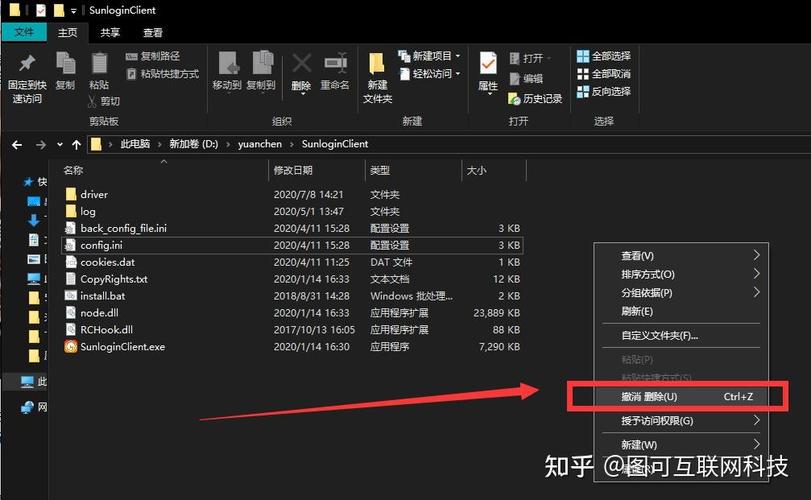The width and height of the screenshot is (811, 500).
Task: Choose Customize this folder (自定义文件夹)
Action: pos(681,336)
